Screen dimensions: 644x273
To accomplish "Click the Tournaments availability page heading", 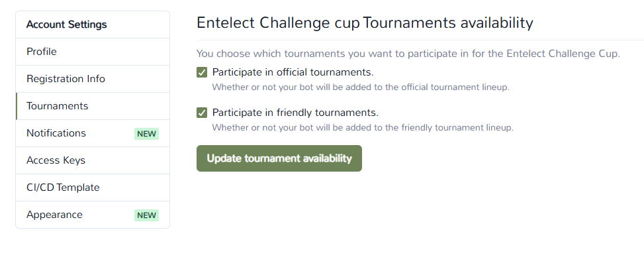I will (365, 23).
